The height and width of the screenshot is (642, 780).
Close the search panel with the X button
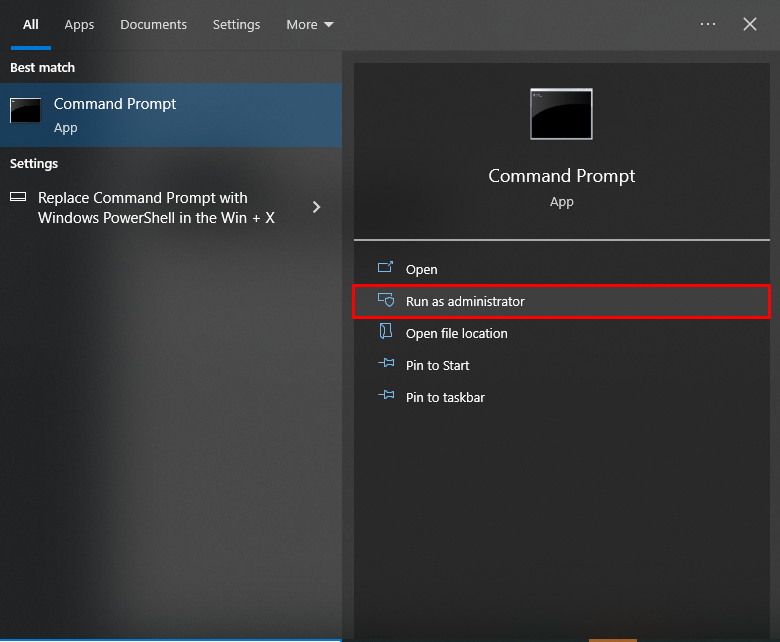tap(750, 24)
